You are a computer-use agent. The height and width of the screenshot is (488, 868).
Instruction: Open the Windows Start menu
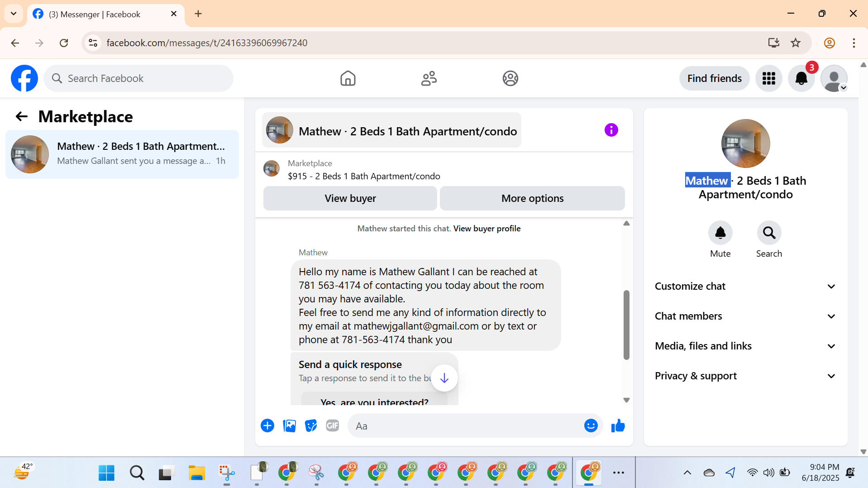(x=106, y=473)
